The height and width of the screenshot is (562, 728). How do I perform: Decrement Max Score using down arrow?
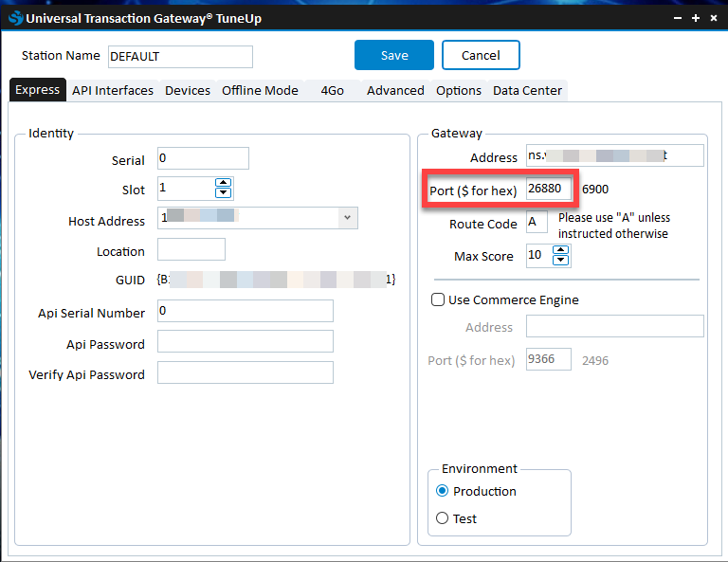coord(560,261)
